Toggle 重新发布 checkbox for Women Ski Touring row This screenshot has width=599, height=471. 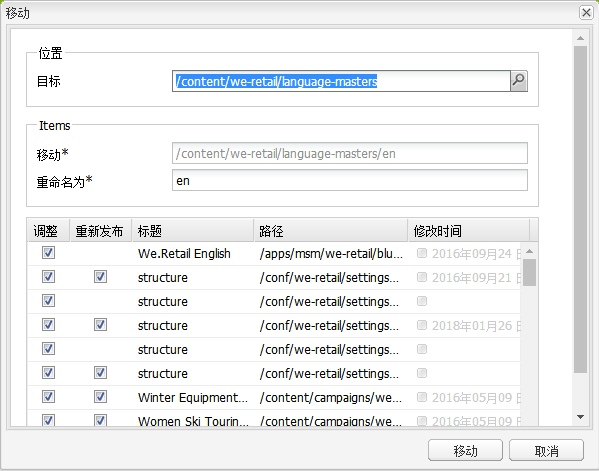tap(100, 420)
